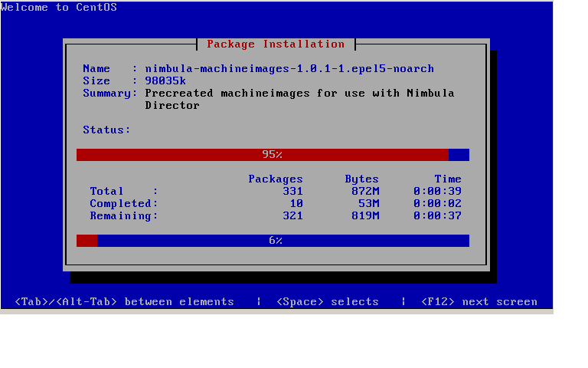Click the Time column header

[x=448, y=179]
